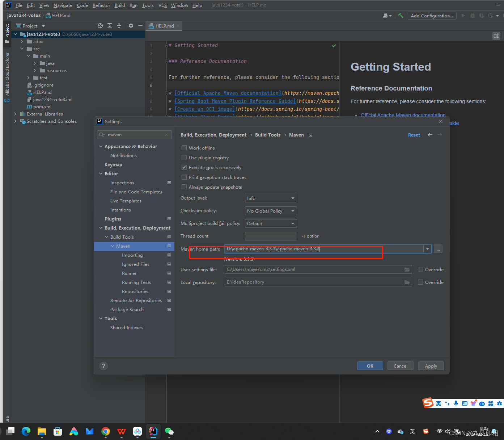Open Alibaba Cloud Explorer side panel
504x440 pixels.
(7, 77)
